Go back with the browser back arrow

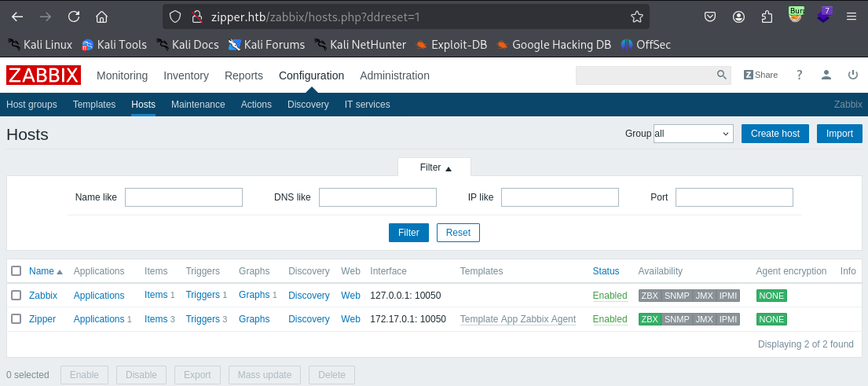pyautogui.click(x=17, y=17)
